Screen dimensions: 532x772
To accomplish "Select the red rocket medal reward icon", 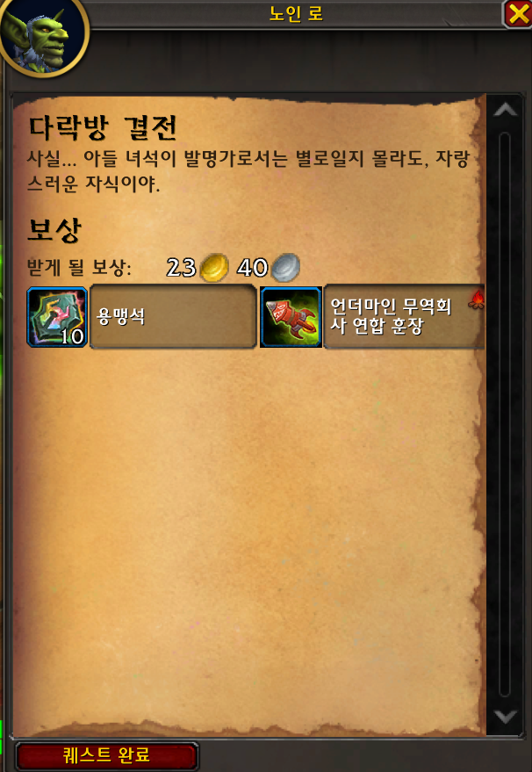I will tap(291, 318).
